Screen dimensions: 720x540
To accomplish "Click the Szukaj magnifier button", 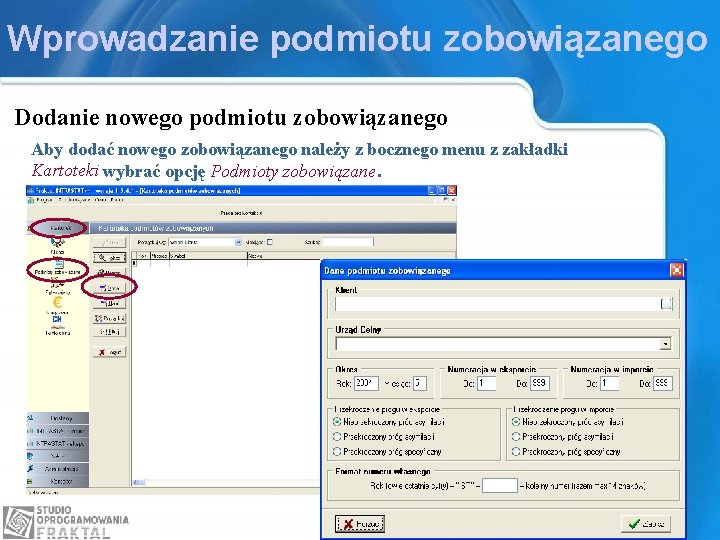I will tap(110, 258).
